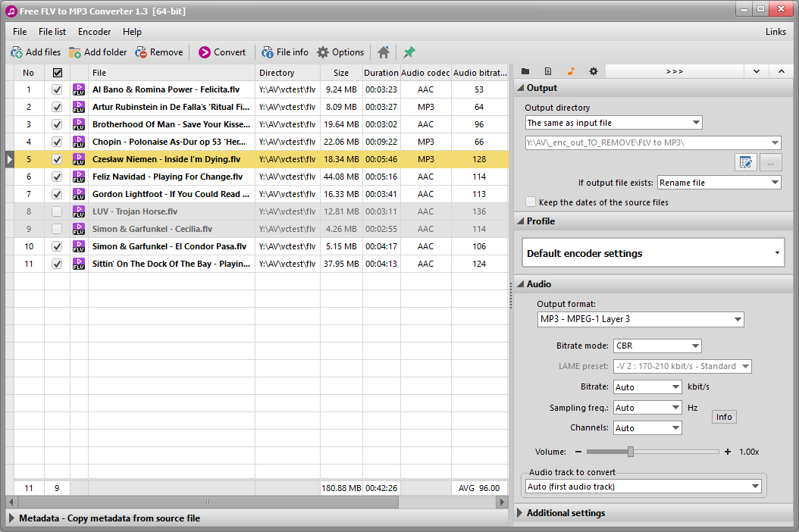Open File info from the toolbar
Image resolution: width=799 pixels, height=532 pixels.
point(285,52)
